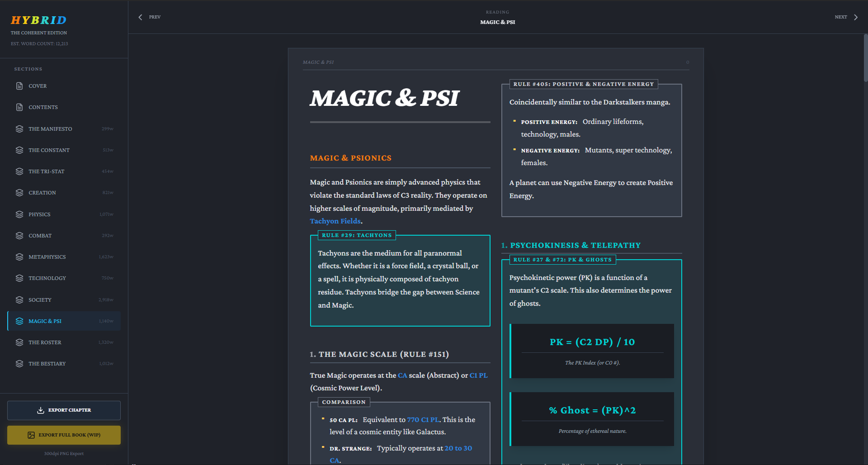Click the Physics section layers icon
Image resolution: width=868 pixels, height=465 pixels.
[x=19, y=214]
